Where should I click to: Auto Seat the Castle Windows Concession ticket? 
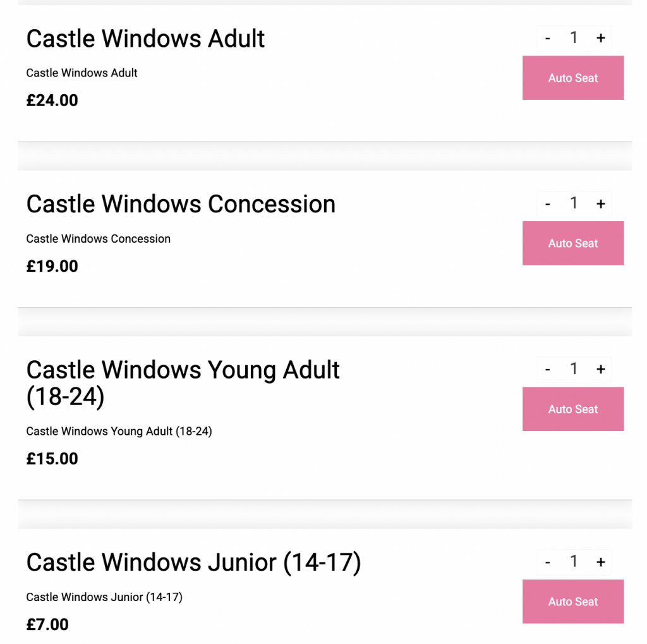[572, 243]
